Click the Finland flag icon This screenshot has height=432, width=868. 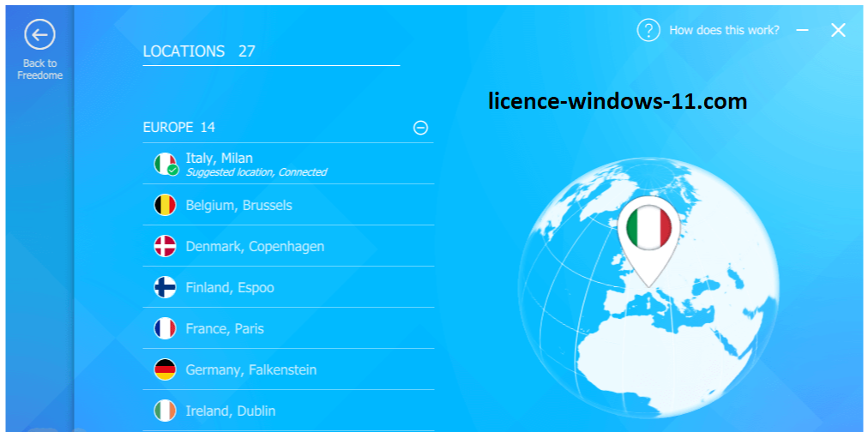pyautogui.click(x=165, y=287)
